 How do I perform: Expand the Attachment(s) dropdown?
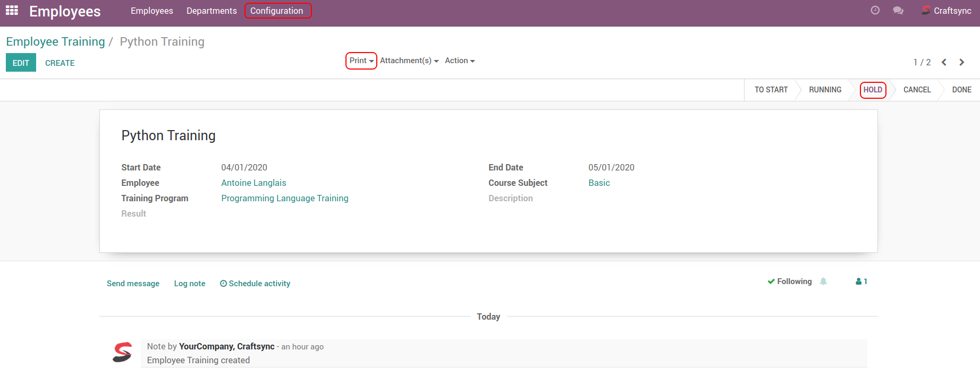click(409, 61)
